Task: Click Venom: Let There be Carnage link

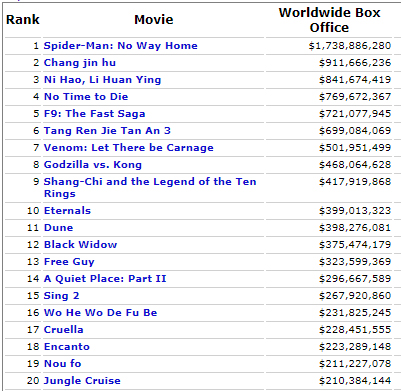Action: 129,148
